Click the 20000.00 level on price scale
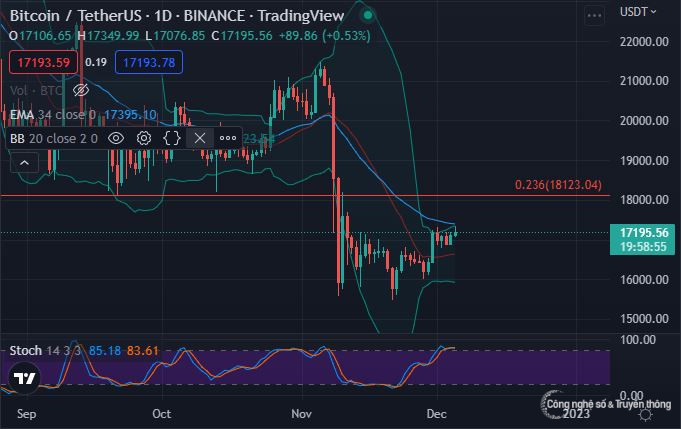 (x=643, y=120)
